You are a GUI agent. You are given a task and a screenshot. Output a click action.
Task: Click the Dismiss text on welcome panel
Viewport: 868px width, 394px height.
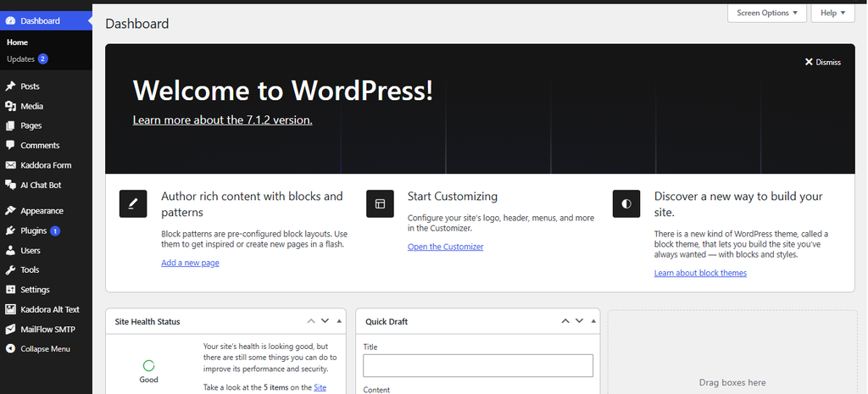tap(828, 63)
